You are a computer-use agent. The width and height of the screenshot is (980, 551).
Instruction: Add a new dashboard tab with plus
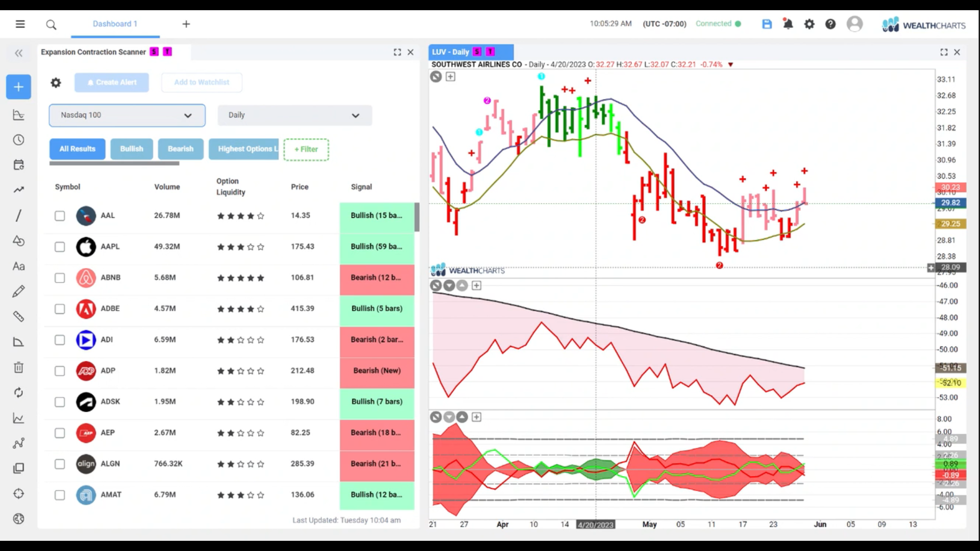tap(186, 24)
